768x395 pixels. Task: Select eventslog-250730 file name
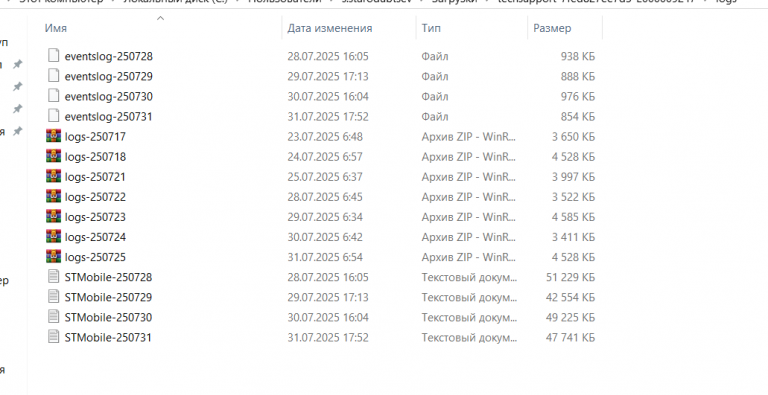[x=108, y=97]
